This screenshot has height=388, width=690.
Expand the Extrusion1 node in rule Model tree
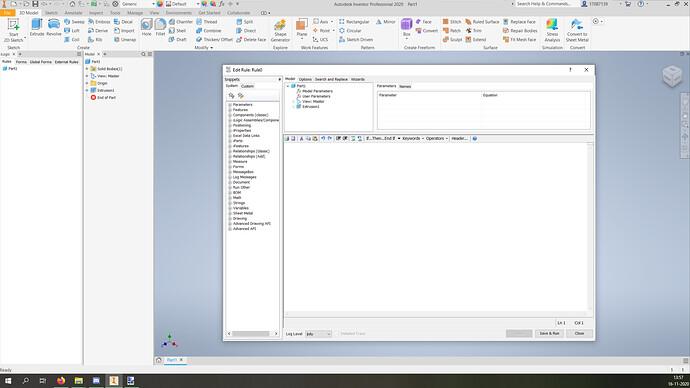[294, 106]
